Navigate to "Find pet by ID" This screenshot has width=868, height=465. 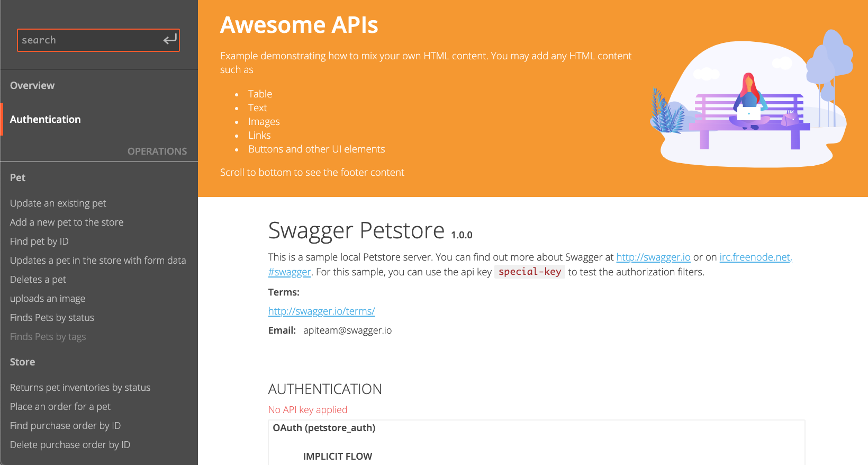[39, 242]
